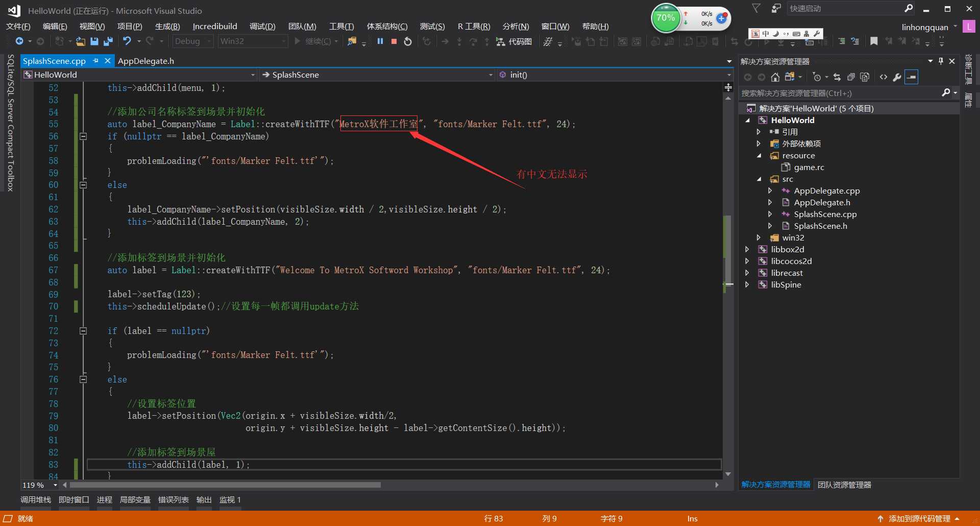
Task: Click the Home icon in Solution Explorer
Action: point(775,77)
